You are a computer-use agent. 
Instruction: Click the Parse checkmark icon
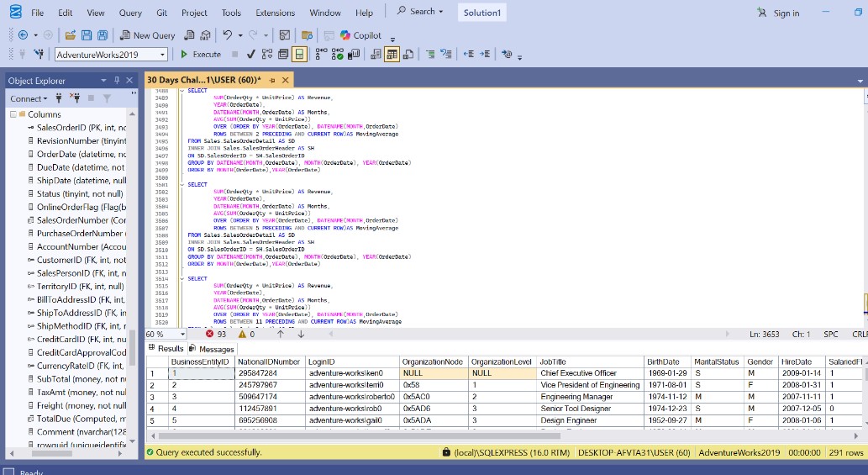pos(250,55)
